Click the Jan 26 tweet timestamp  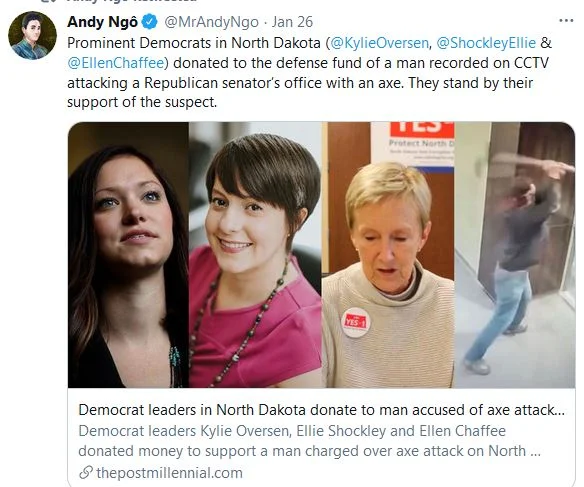292,22
